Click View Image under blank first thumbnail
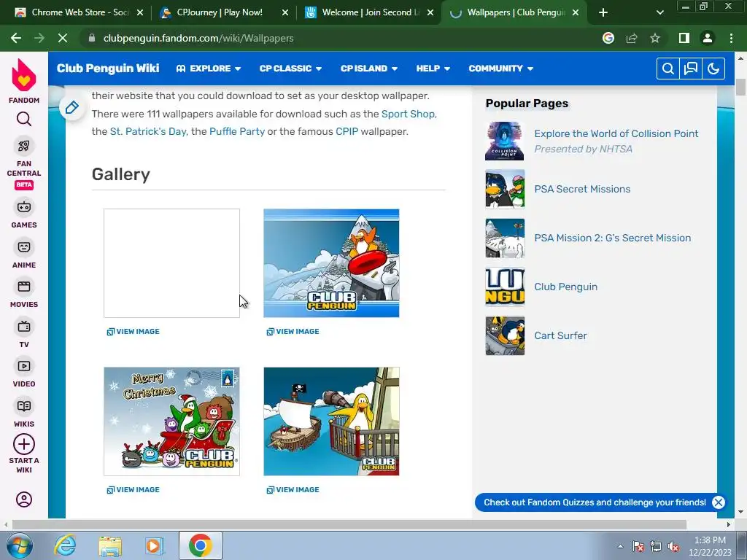The width and height of the screenshot is (747, 560). click(x=133, y=332)
